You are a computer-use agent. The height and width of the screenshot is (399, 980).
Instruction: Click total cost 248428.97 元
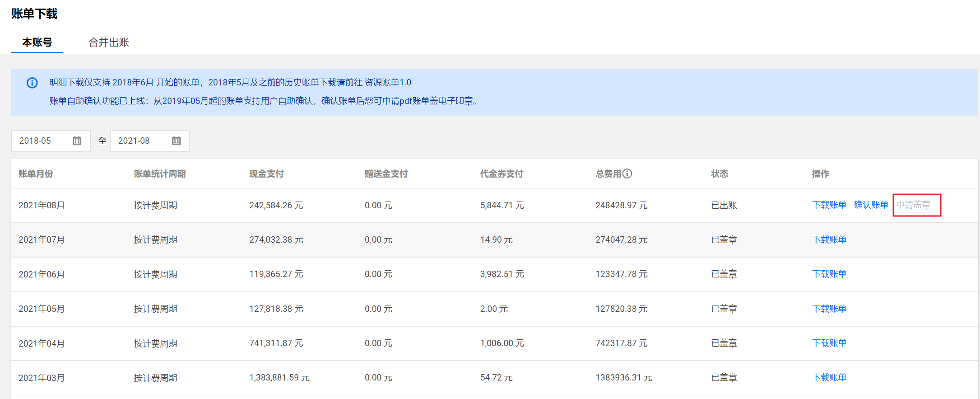pyautogui.click(x=622, y=205)
